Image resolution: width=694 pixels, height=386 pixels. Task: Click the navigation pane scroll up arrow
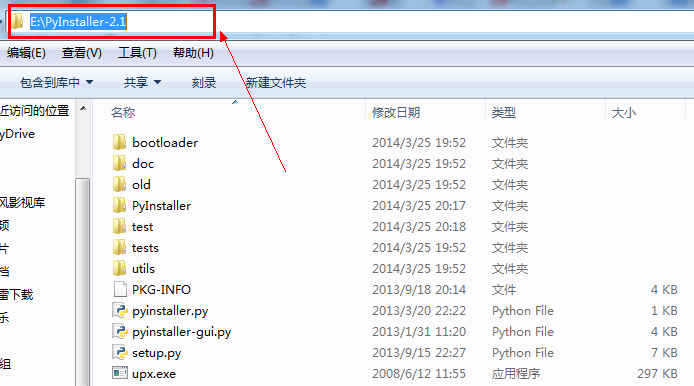pyautogui.click(x=83, y=109)
